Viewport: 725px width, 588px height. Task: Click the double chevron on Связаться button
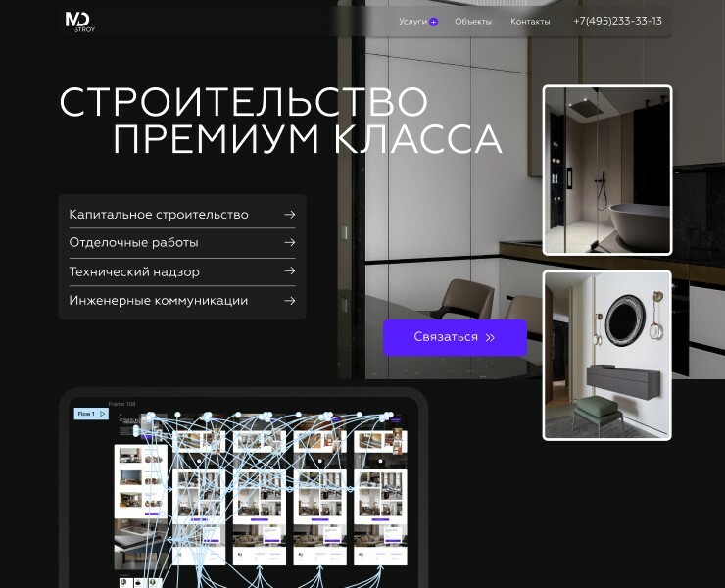(x=490, y=337)
